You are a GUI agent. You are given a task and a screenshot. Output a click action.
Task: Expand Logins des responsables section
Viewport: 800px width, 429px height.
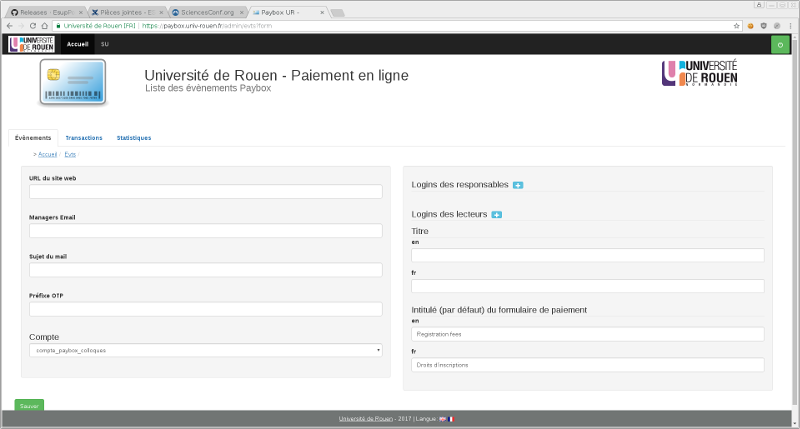(x=518, y=185)
